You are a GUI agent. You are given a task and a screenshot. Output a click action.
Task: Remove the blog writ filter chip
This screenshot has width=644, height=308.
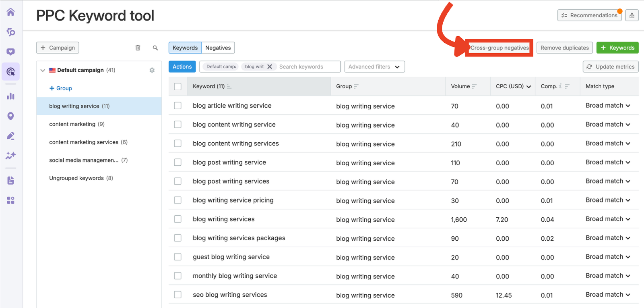[270, 67]
